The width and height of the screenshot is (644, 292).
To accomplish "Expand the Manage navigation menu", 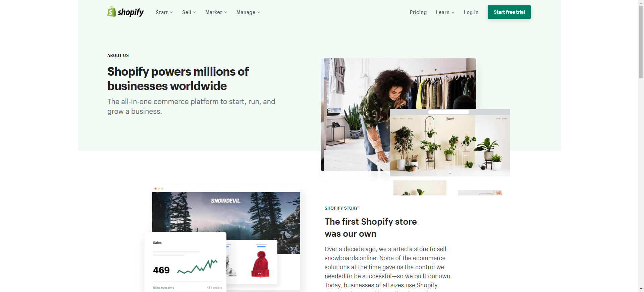I will 248,12.
